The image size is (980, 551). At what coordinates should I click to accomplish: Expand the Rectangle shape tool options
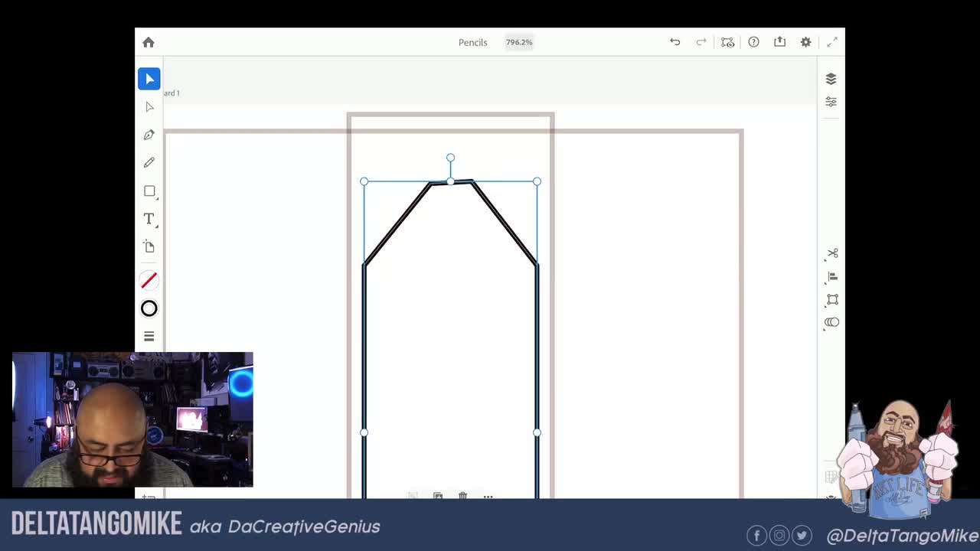[150, 191]
